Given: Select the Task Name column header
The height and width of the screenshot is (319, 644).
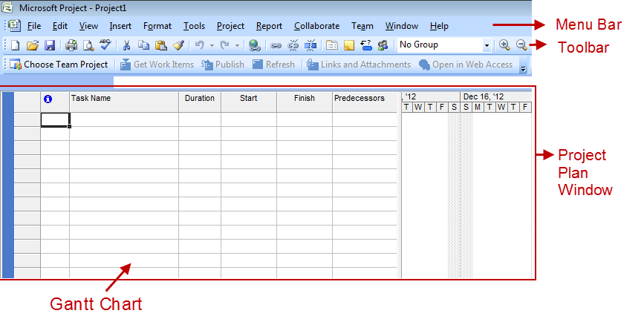Looking at the screenshot, I should tap(124, 102).
